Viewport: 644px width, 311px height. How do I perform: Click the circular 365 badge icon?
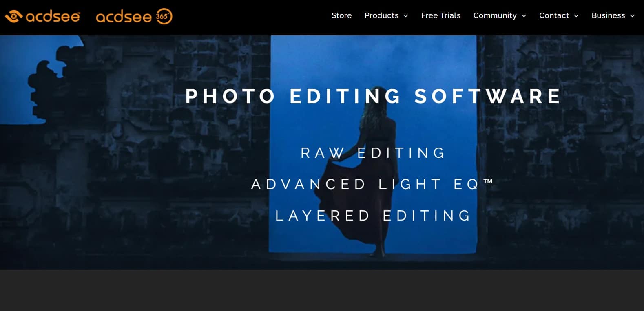click(164, 16)
